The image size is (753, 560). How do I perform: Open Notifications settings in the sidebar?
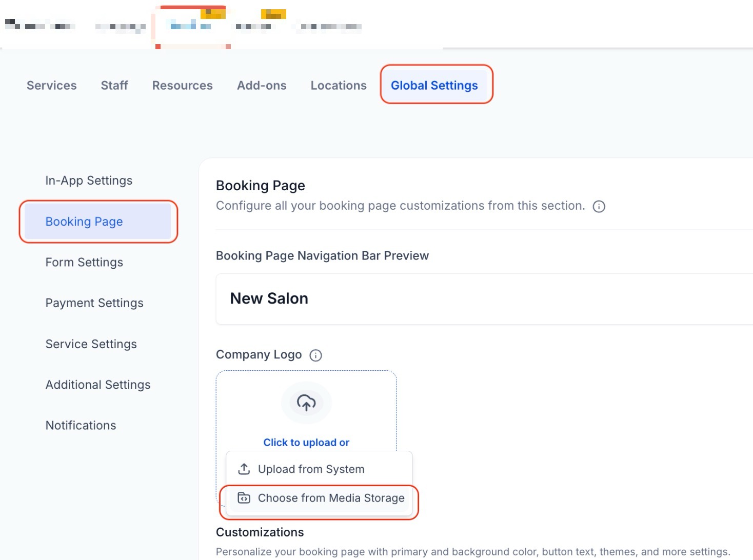[x=81, y=426]
